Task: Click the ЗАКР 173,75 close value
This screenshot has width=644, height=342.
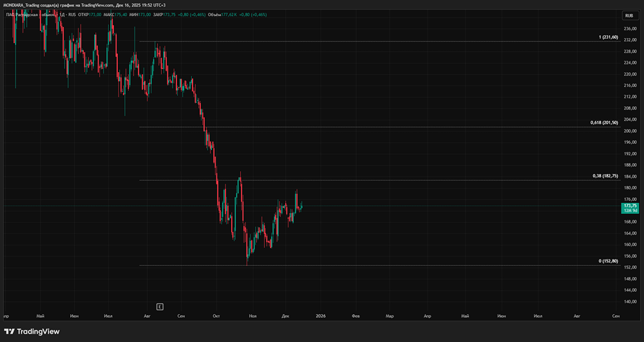Action: click(165, 15)
